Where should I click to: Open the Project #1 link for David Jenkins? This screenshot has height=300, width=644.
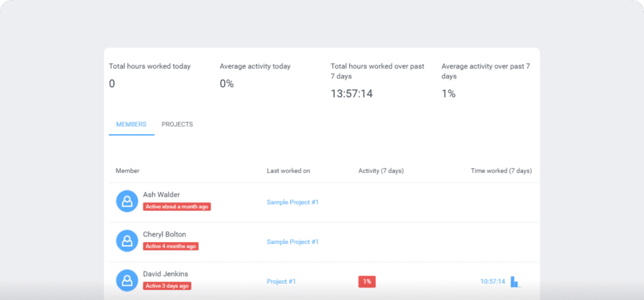point(281,282)
